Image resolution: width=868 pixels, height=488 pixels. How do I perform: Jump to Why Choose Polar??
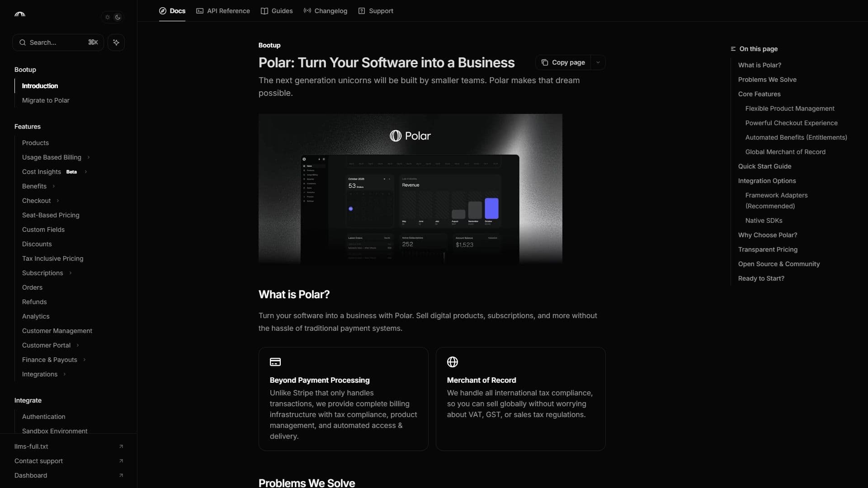coord(768,235)
